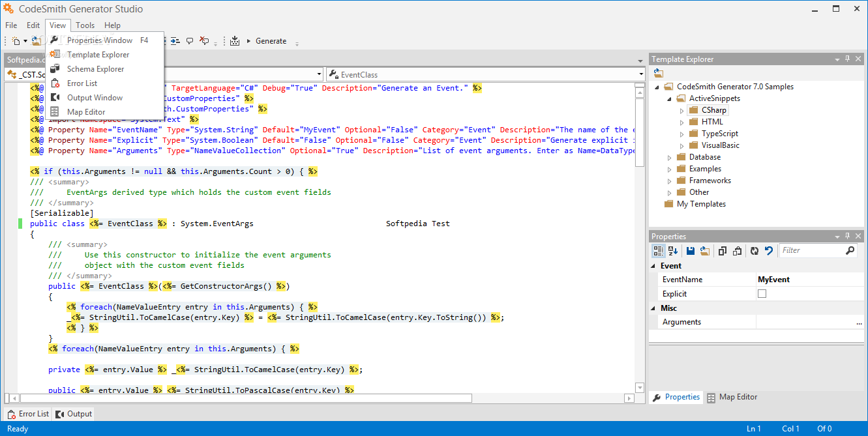The image size is (868, 436).
Task: Click the New document toolbar icon
Action: (16, 41)
